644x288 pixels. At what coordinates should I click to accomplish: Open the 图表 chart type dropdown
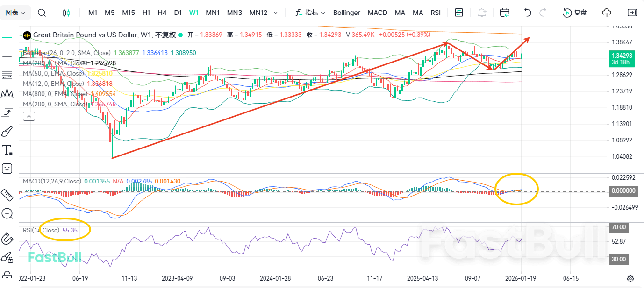point(15,13)
